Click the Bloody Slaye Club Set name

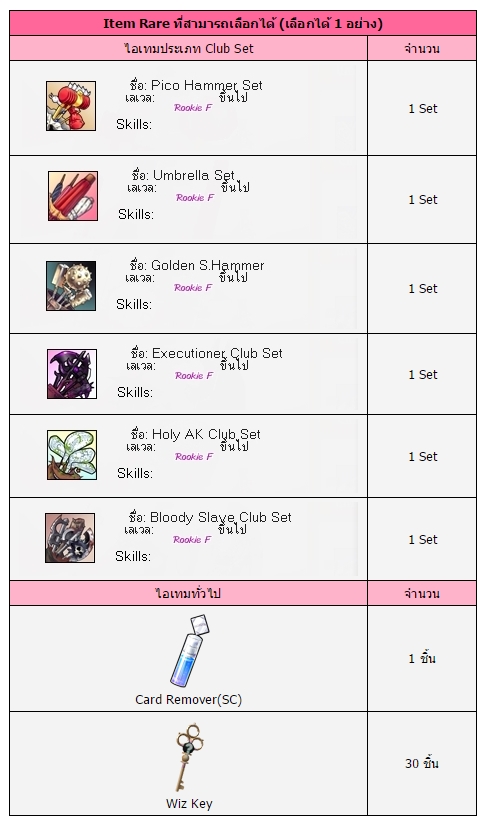click(221, 517)
